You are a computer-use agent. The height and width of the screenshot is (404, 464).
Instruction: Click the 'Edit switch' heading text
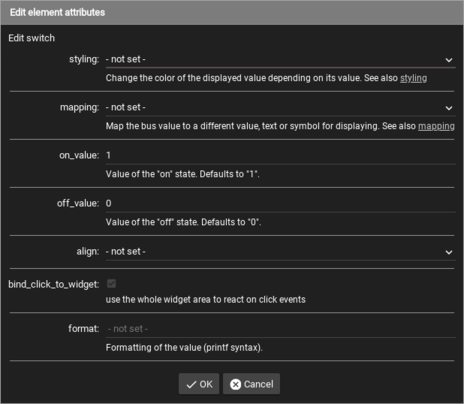31,38
